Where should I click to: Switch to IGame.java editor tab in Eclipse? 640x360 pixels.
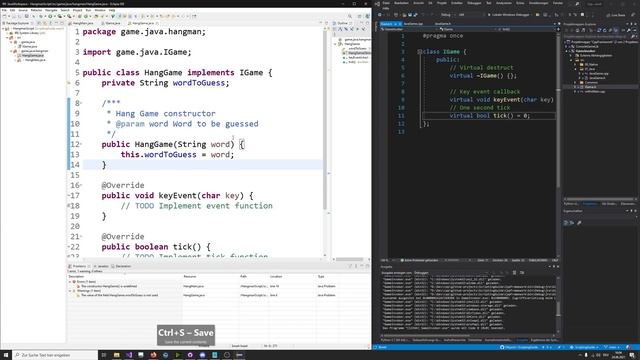[113, 23]
